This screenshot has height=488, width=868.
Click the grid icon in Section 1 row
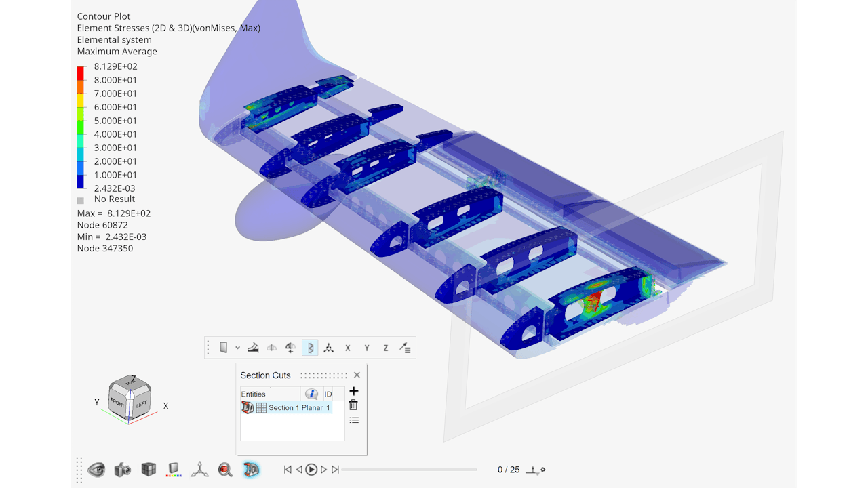[x=261, y=407]
